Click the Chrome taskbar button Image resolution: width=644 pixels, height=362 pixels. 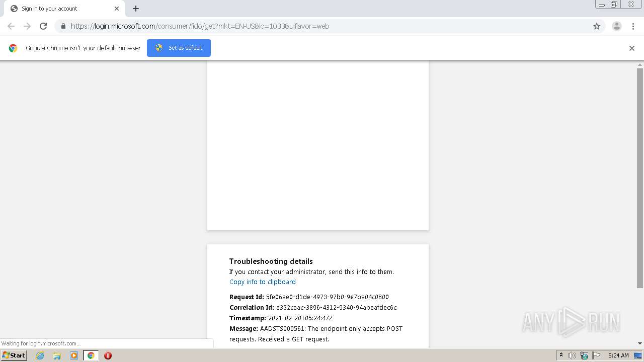91,355
